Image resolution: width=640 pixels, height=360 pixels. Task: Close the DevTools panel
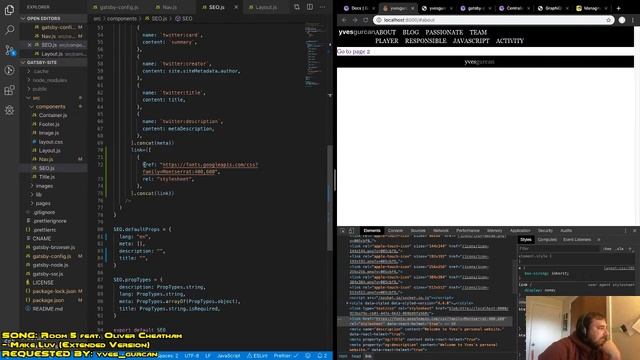coord(634,231)
